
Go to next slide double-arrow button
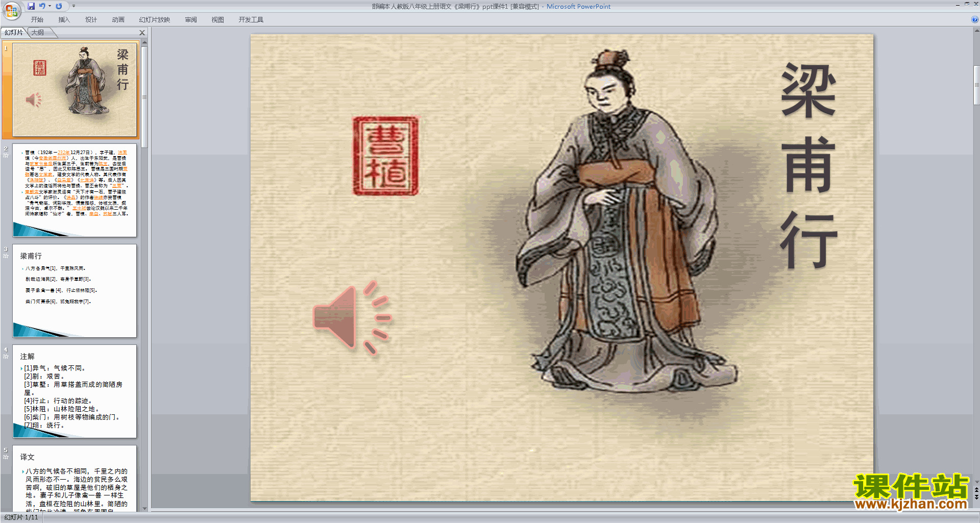point(976,497)
